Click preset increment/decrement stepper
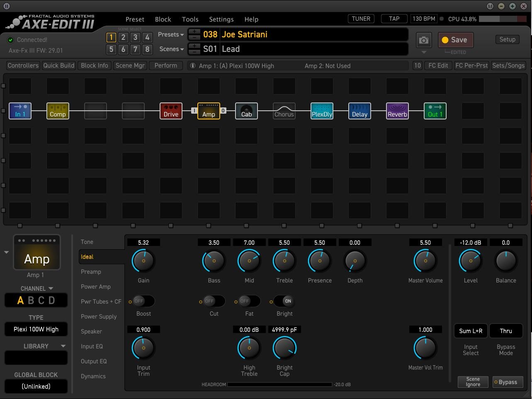Image resolution: width=532 pixels, height=399 pixels. 194,34
